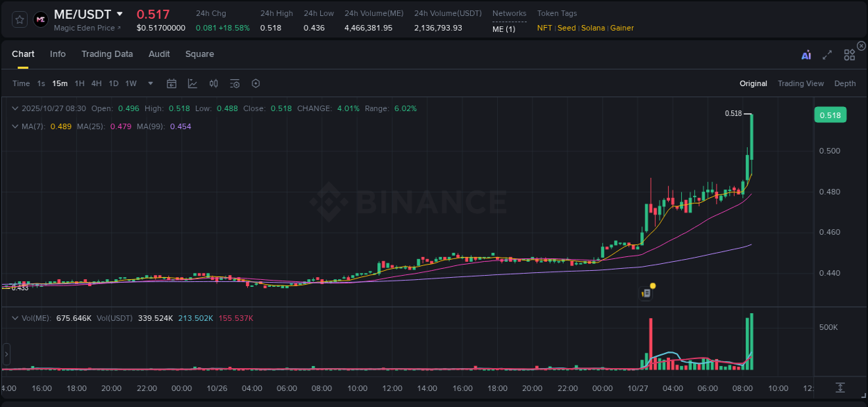The width and height of the screenshot is (868, 407).
Task: Switch to the Depth view
Action: [x=845, y=83]
